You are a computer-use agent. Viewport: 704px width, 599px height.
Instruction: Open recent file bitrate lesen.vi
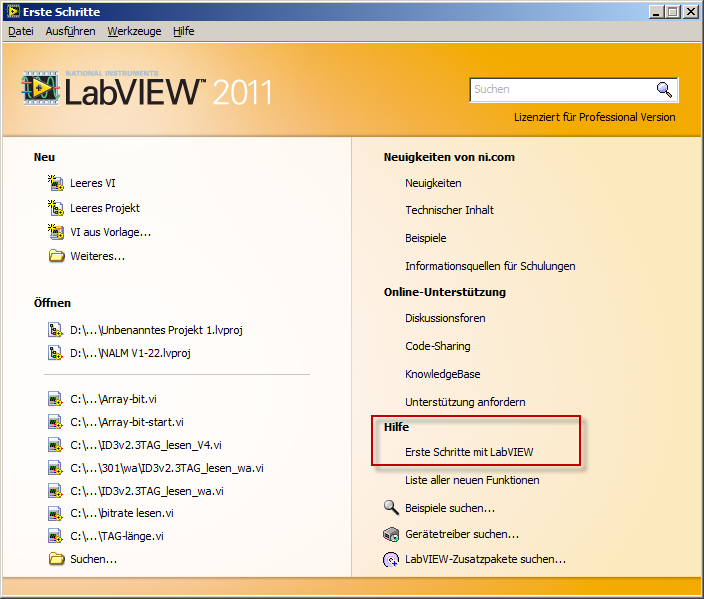[122, 513]
